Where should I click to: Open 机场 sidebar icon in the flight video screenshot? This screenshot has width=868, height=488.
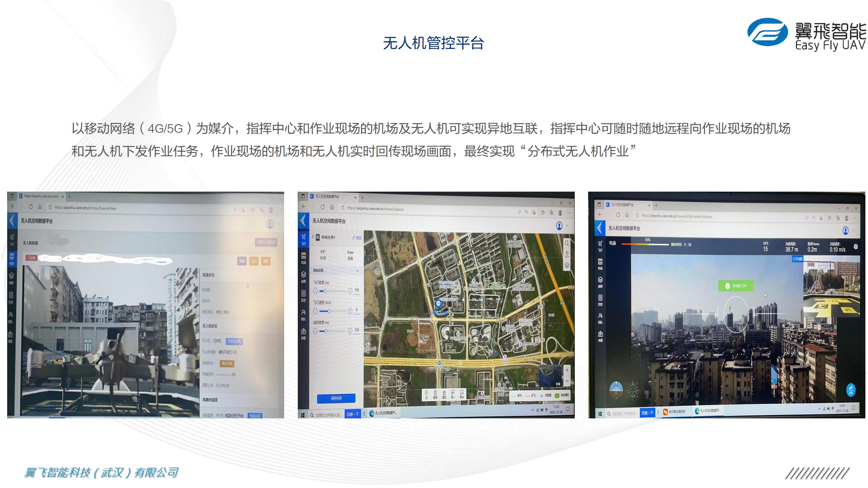[x=600, y=264]
